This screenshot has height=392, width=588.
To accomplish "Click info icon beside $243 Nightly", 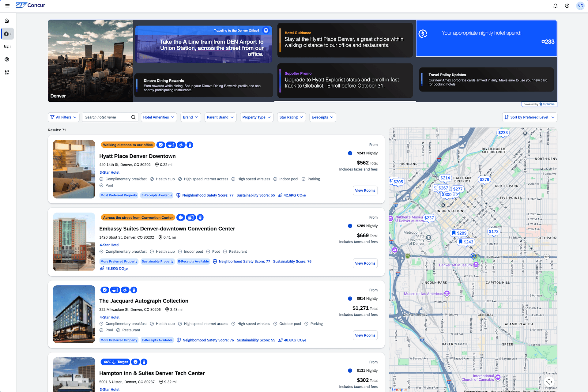I will 350,153.
